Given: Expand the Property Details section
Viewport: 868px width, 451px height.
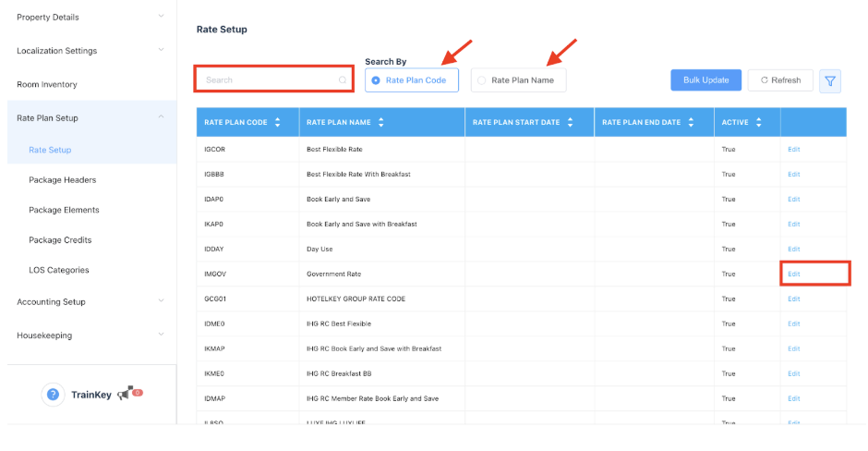Looking at the screenshot, I should click(162, 17).
